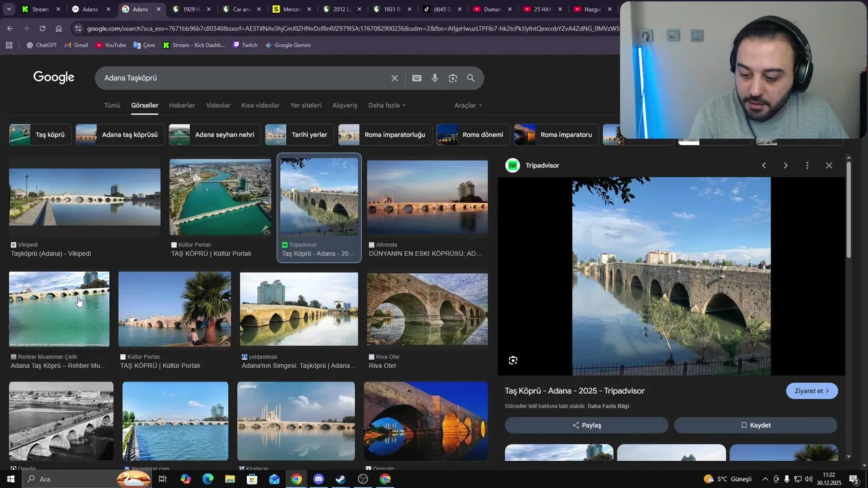View site information icon in address bar
The image size is (868, 488).
[79, 28]
